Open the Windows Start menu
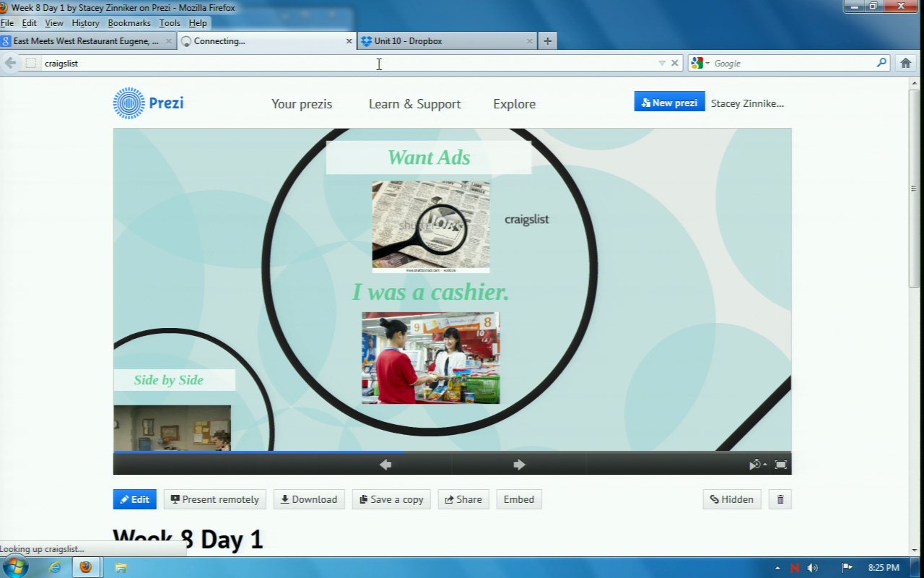The width and height of the screenshot is (924, 578). pyautogui.click(x=15, y=566)
